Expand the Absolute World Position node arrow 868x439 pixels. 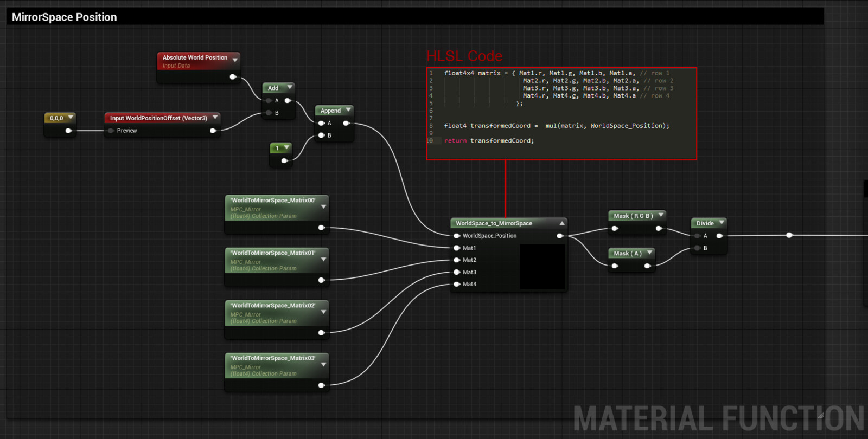click(x=235, y=60)
